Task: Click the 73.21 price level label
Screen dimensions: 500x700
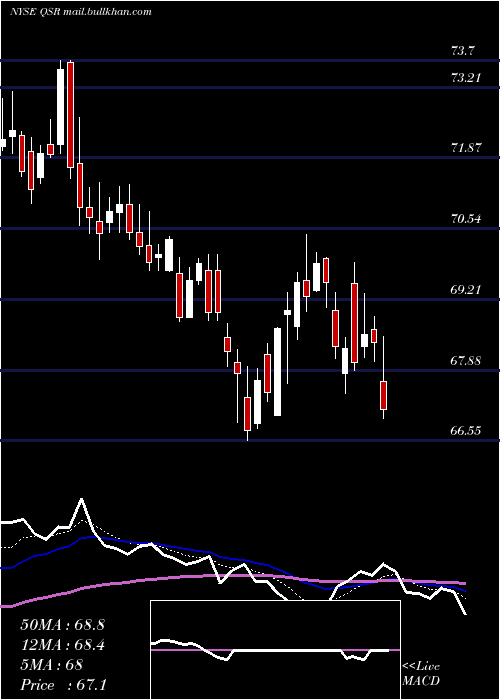Action: pos(466,78)
